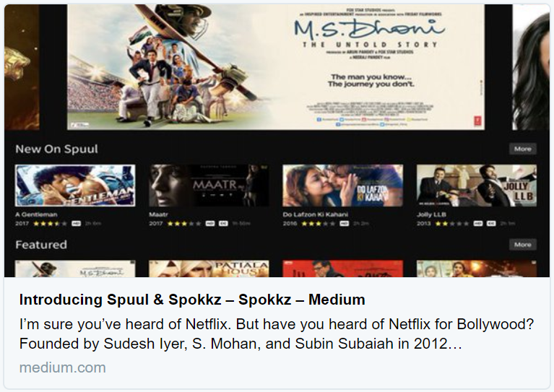Image resolution: width=554 pixels, height=392 pixels.
Task: Open the M.S. Dhoni Untold Story banner
Action: [276, 67]
